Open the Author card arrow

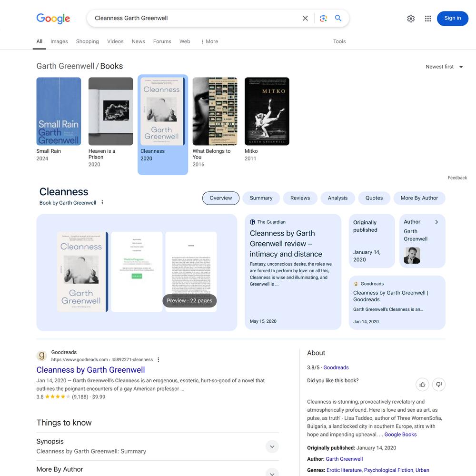[x=436, y=222]
